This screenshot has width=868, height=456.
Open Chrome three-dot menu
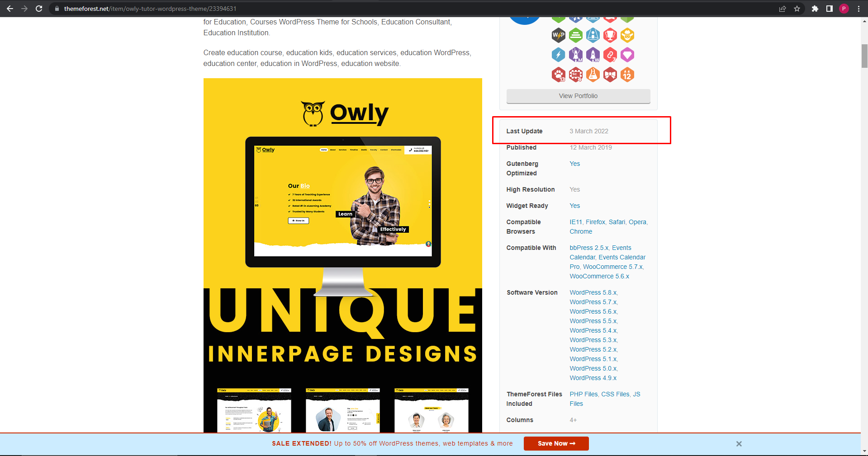[859, 9]
